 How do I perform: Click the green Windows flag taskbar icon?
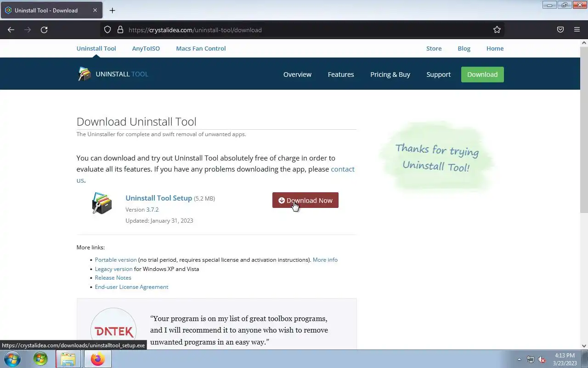[40, 359]
